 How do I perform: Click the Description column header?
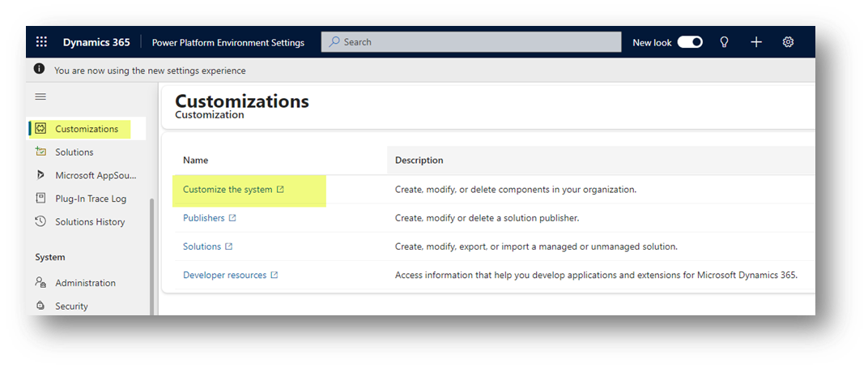pos(419,160)
